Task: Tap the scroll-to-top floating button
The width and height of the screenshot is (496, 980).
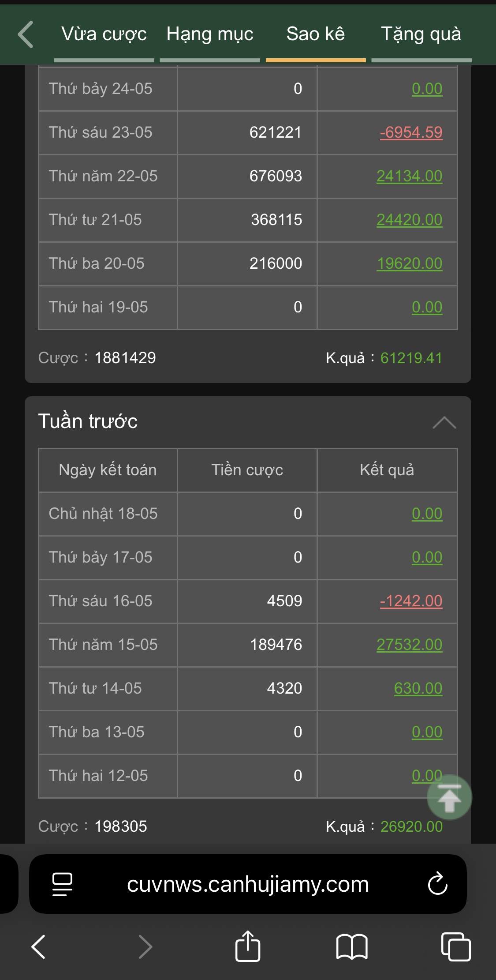Action: click(x=449, y=798)
